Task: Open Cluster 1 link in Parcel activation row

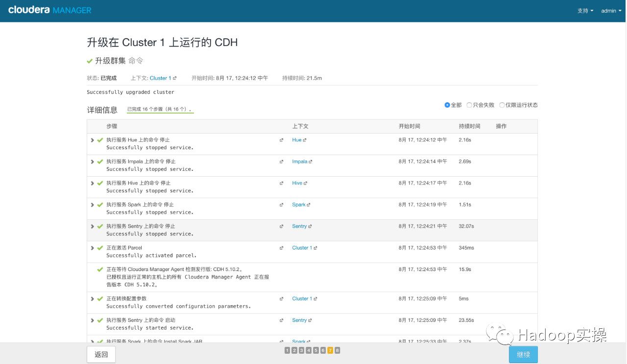Action: pyautogui.click(x=302, y=248)
